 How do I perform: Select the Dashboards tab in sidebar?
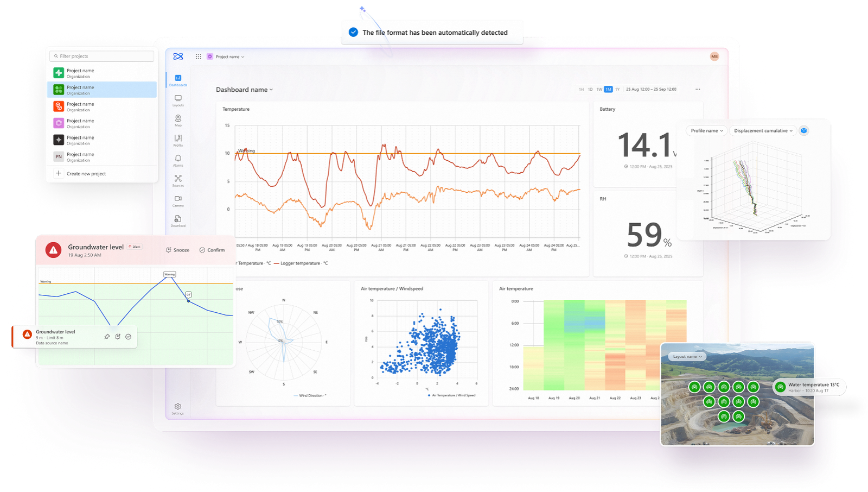(x=178, y=80)
